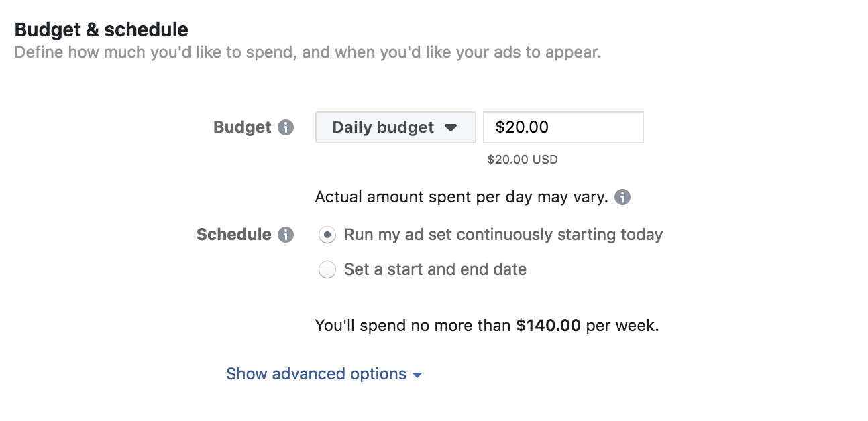Click the info icon beside Schedule label
Viewport: 868px width, 421px height.
(x=286, y=235)
